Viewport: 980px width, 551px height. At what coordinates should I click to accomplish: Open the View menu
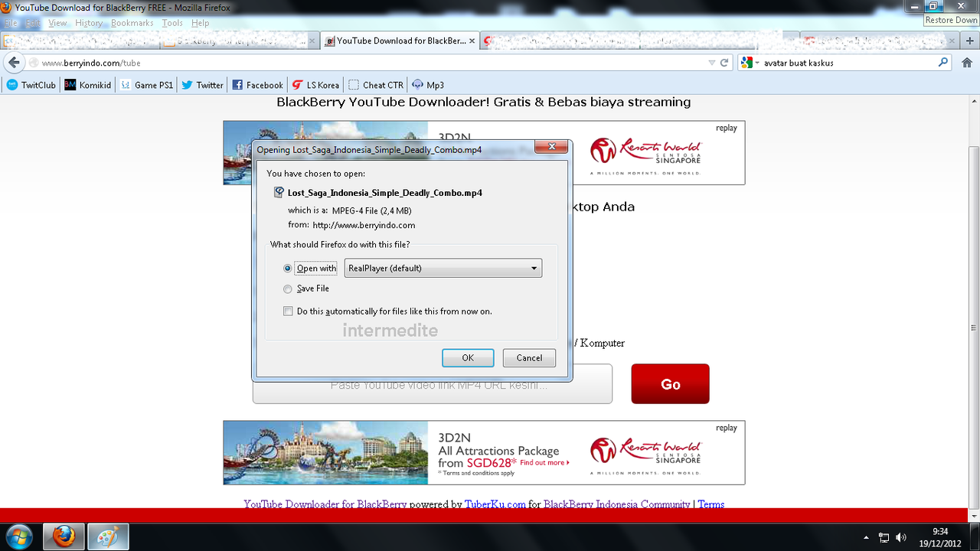57,23
